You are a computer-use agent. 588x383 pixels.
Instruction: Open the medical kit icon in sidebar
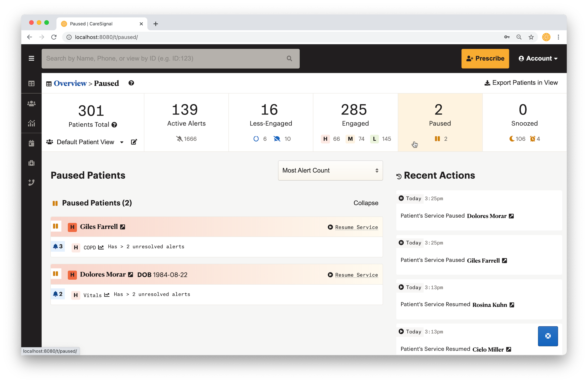31,163
